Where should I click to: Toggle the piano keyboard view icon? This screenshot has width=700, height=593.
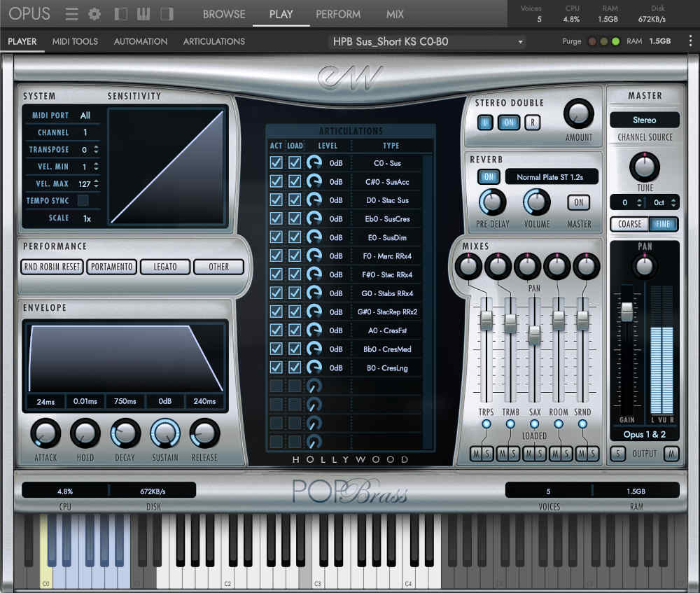143,14
